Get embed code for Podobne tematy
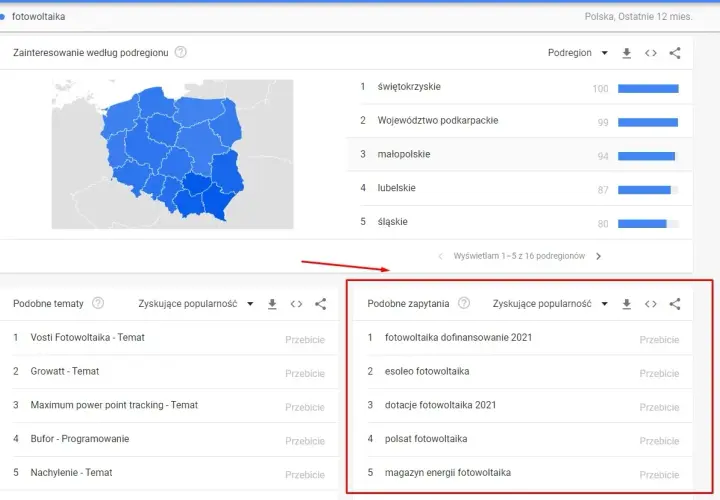The height and width of the screenshot is (500, 720). (x=296, y=304)
